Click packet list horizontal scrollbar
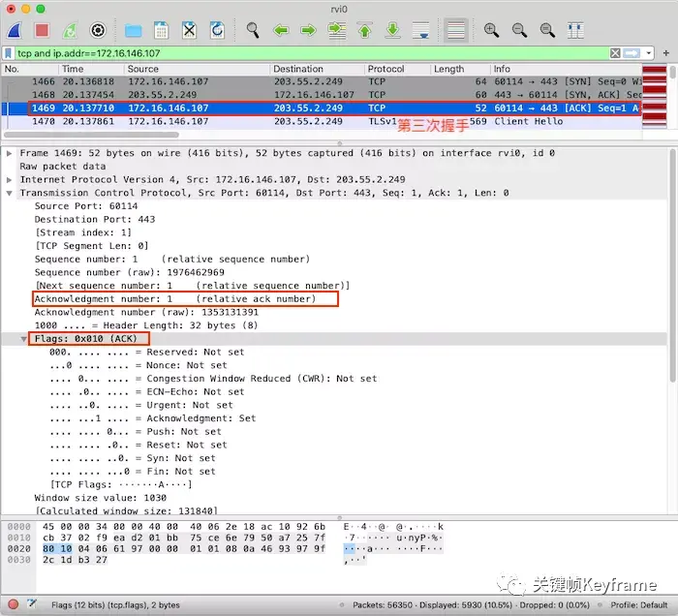The image size is (678, 616). 91,135
